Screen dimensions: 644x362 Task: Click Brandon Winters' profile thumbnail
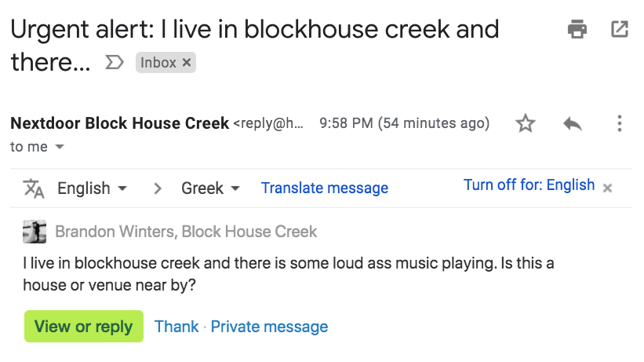[35, 232]
